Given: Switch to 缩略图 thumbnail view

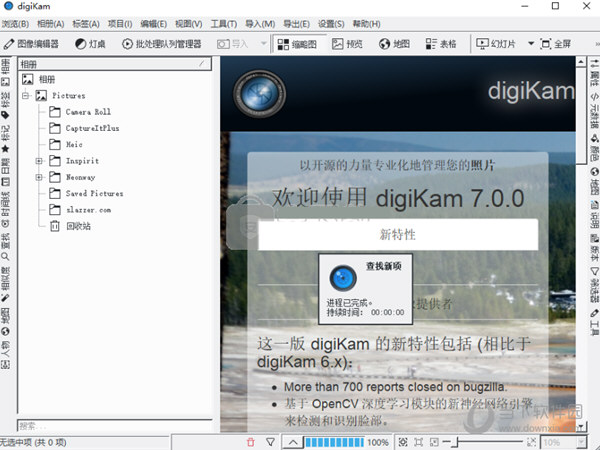Looking at the screenshot, I should pos(297,44).
